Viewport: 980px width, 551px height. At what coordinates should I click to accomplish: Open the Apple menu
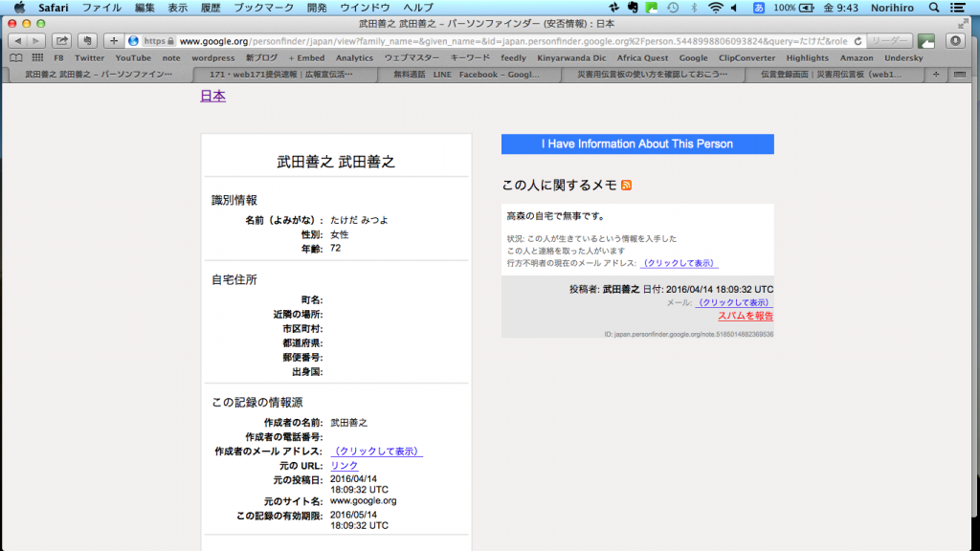(19, 8)
